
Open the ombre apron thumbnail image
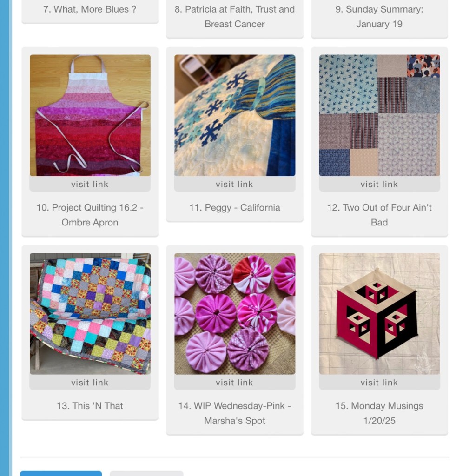coord(90,115)
